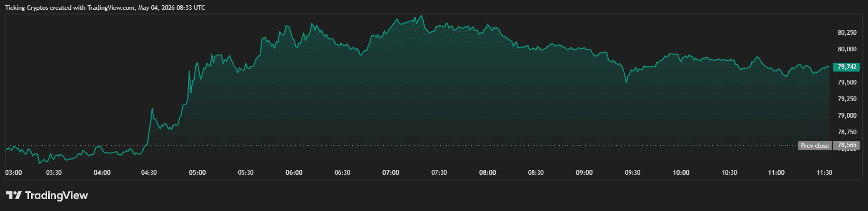Click the 06:00 time axis label
This screenshot has width=868, height=211.
pos(294,173)
